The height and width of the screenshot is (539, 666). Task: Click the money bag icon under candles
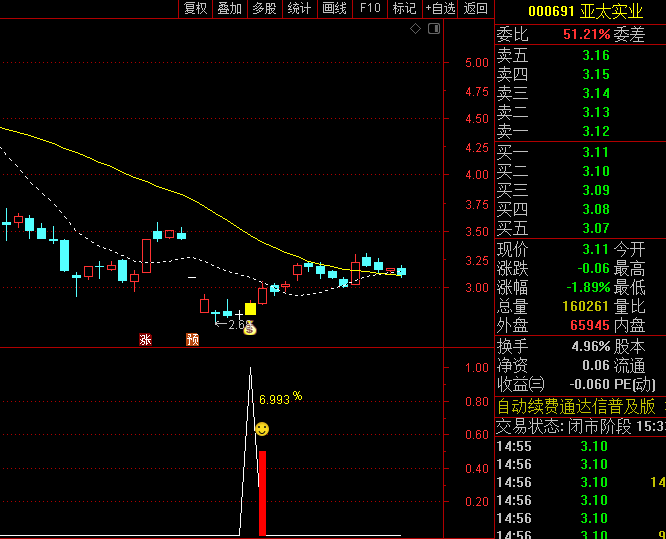[250, 328]
